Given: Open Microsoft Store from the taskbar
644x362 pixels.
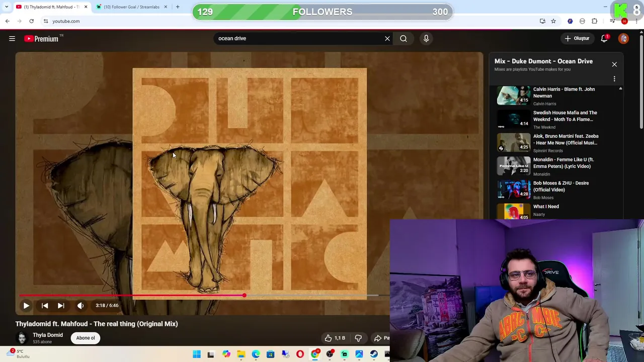Looking at the screenshot, I should point(270,354).
